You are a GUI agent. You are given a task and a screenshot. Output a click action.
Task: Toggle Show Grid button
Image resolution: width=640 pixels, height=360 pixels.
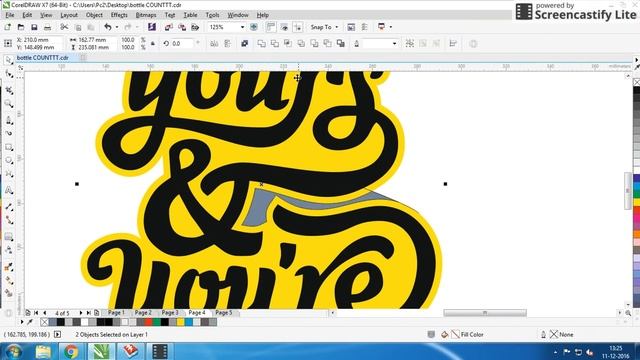(x=284, y=27)
